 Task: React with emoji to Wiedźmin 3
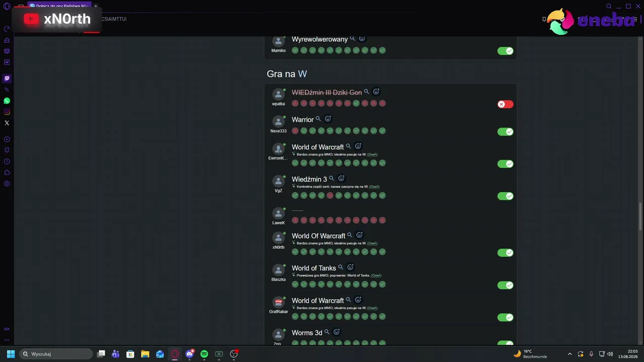coord(341,178)
